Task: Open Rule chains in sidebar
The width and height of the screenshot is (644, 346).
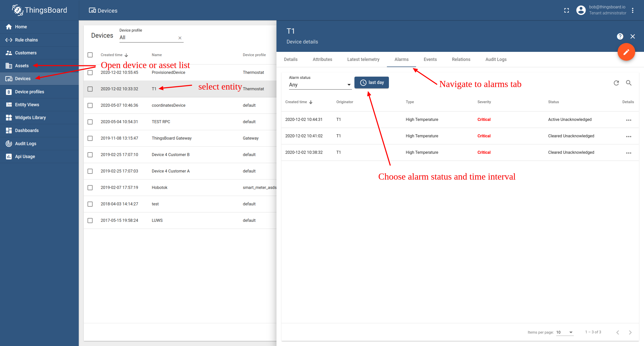Action: [x=26, y=40]
